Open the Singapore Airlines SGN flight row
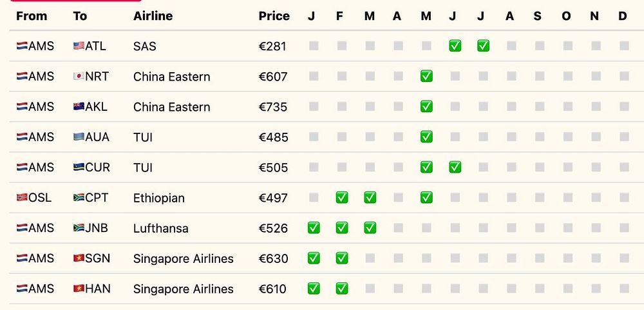The image size is (644, 310). coord(183,258)
